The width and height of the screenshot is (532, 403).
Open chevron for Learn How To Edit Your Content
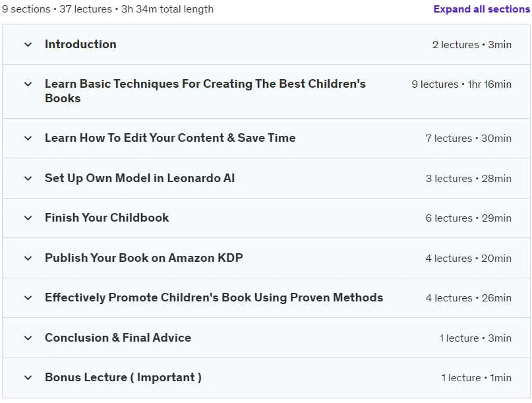pyautogui.click(x=28, y=139)
